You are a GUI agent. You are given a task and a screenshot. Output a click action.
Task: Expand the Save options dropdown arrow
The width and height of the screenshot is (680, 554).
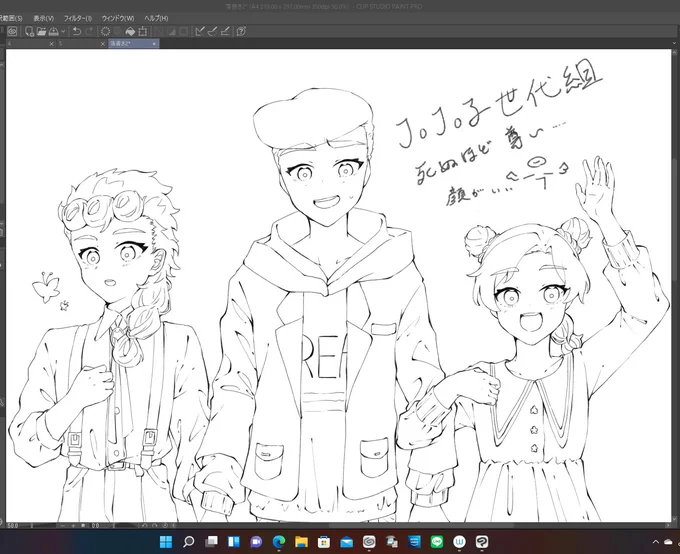tap(63, 31)
